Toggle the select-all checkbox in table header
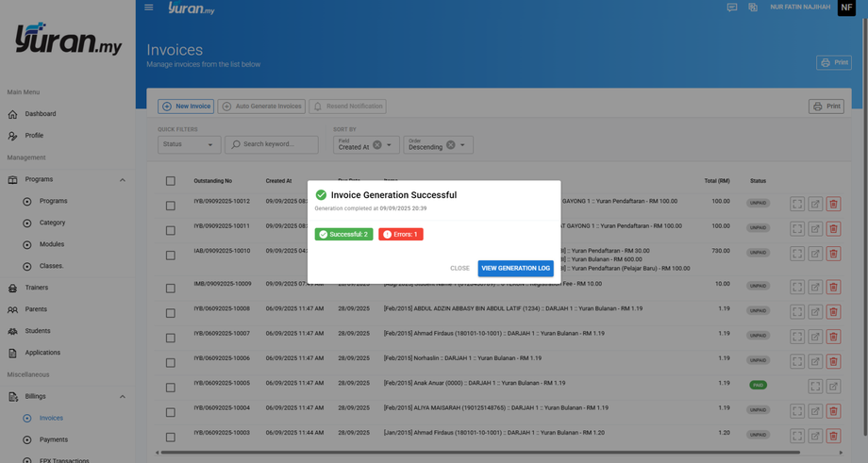This screenshot has width=868, height=463. coord(171,181)
